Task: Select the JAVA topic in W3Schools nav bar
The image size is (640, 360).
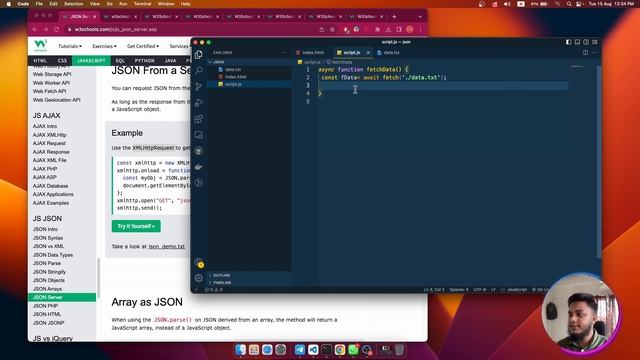Action: [x=170, y=61]
